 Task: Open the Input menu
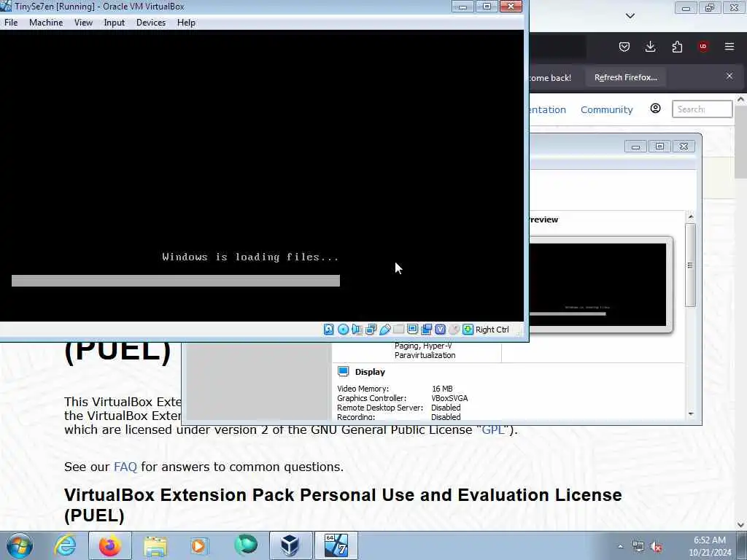[x=115, y=23]
